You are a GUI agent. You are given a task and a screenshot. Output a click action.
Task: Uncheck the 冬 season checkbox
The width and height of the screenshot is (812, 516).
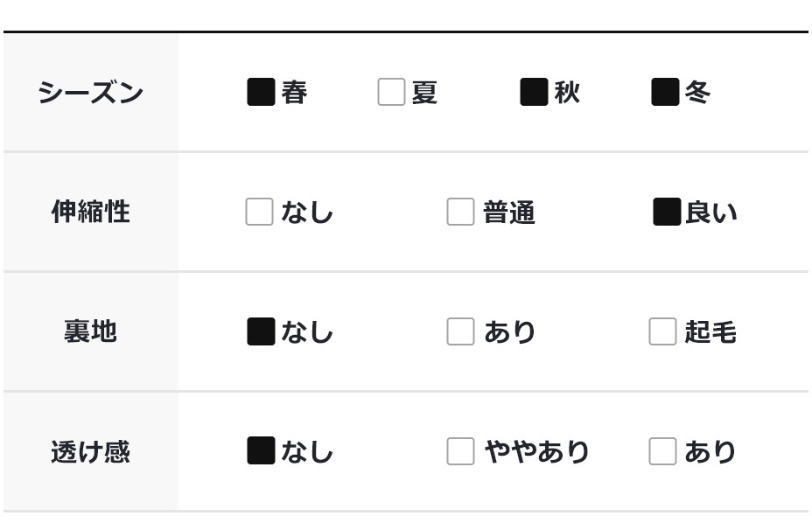665,92
